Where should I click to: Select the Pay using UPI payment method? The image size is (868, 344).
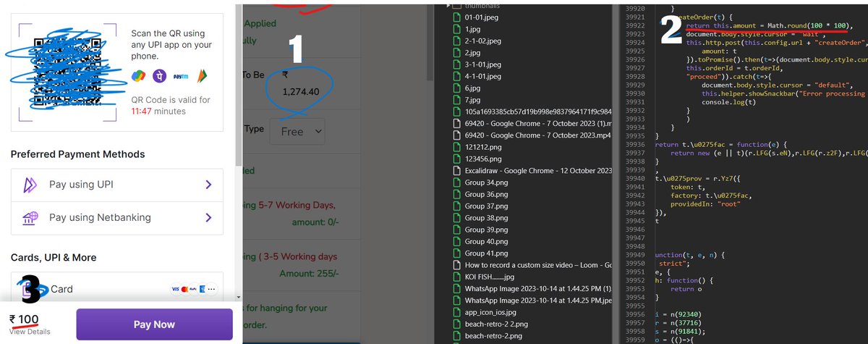click(116, 185)
